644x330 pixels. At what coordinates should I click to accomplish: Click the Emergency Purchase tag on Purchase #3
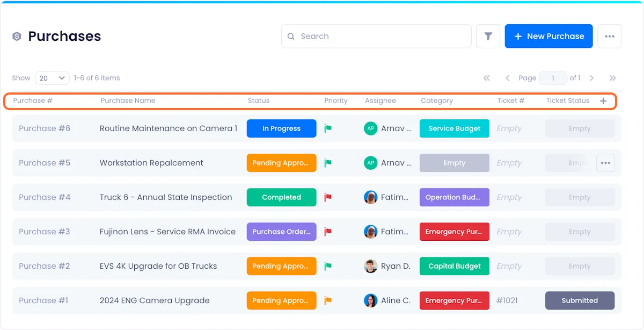(x=455, y=232)
